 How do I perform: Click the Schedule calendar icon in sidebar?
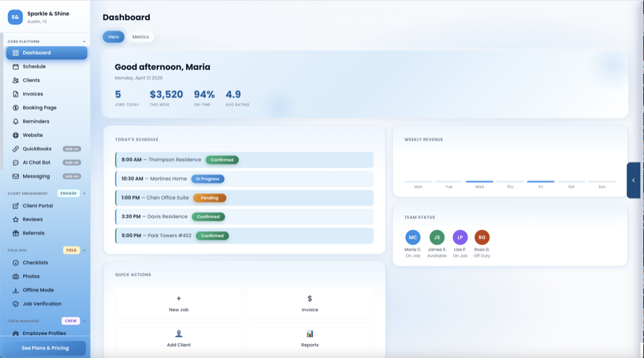coord(15,66)
